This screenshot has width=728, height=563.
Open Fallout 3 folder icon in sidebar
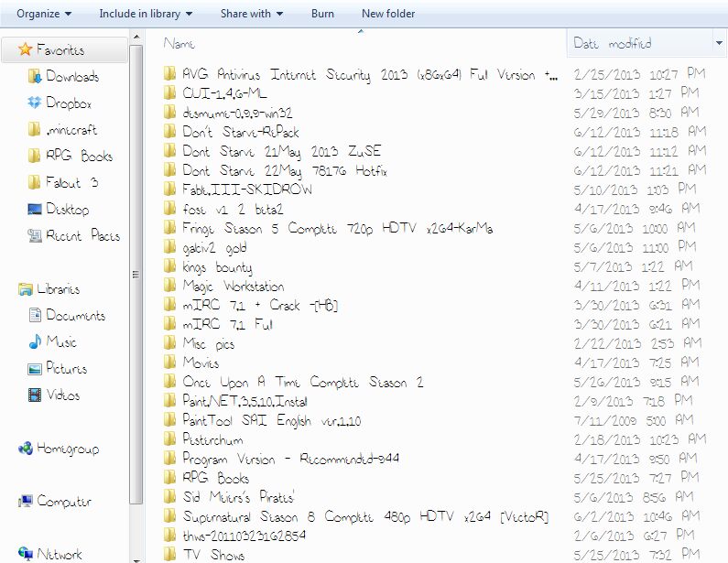point(35,182)
